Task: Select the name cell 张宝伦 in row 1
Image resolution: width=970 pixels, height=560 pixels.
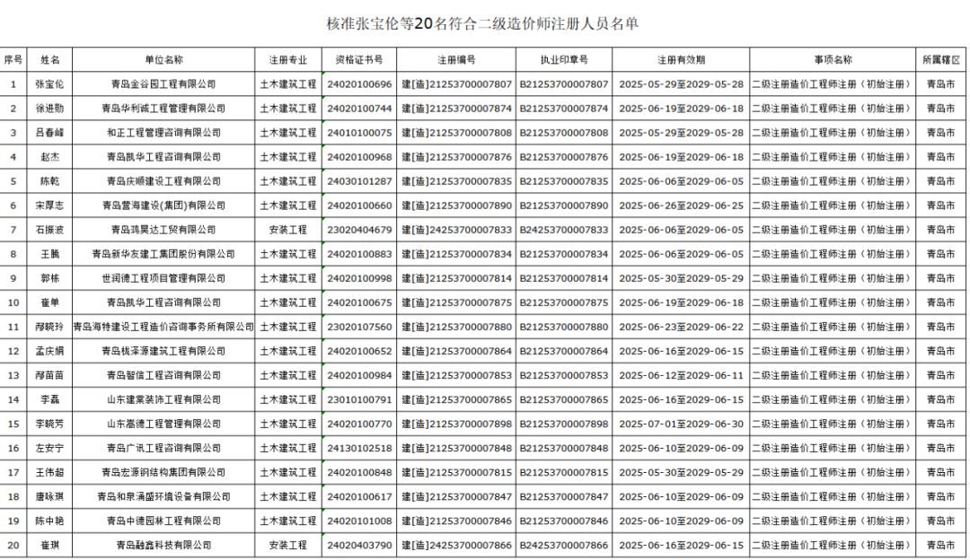Action: 49,84
